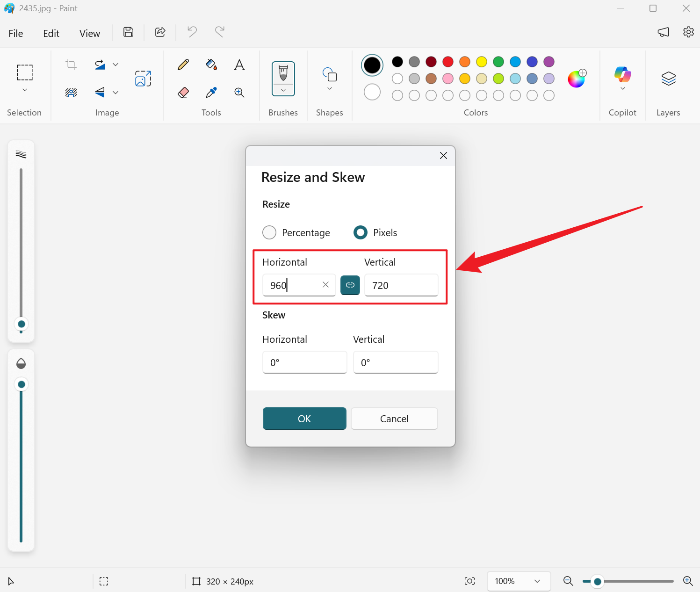Click the Save icon in toolbar
The width and height of the screenshot is (700, 592).
[128, 32]
